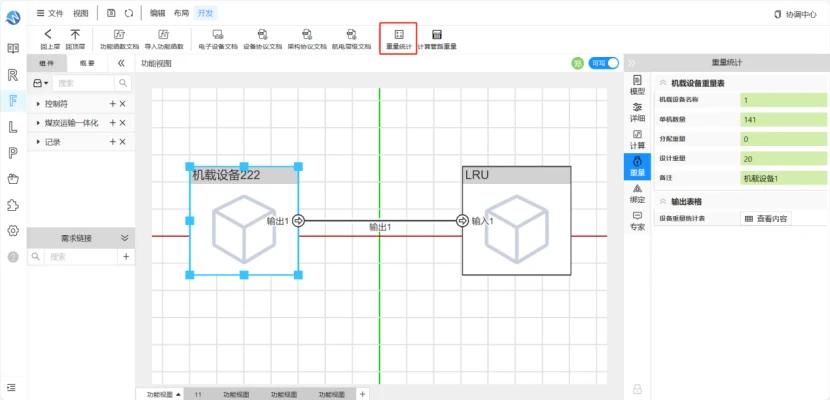Open the 重量统计 tool
830x400 pixels.
(399, 39)
